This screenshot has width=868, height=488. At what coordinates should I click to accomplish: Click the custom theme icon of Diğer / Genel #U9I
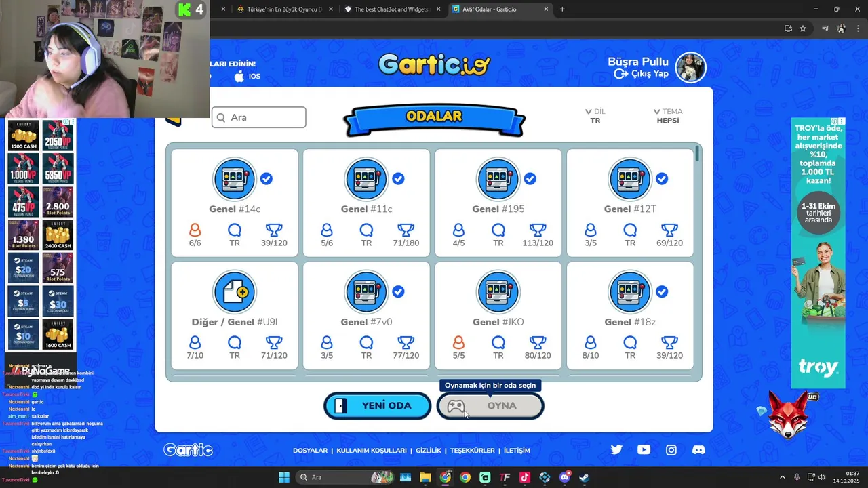(x=235, y=292)
